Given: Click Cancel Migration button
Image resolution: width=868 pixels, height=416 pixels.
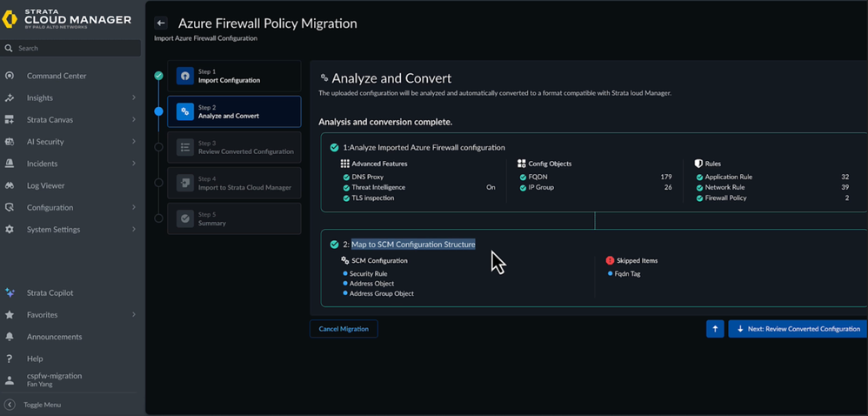Looking at the screenshot, I should pyautogui.click(x=344, y=329).
